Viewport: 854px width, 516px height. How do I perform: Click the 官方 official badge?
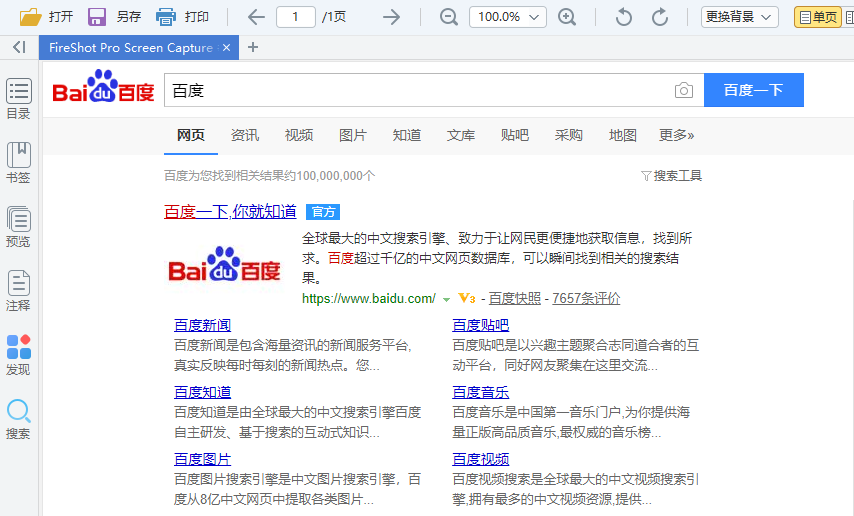[323, 211]
